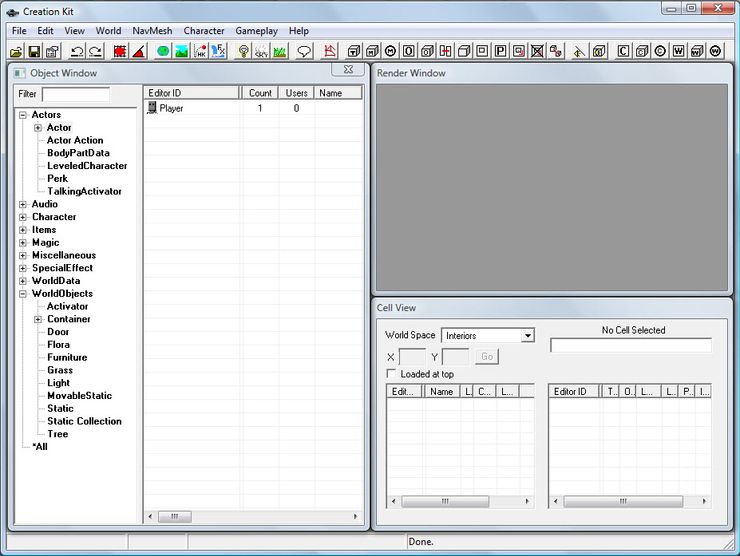Click the speech bubble dialogue icon
Viewport: 740px width, 556px height.
304,51
